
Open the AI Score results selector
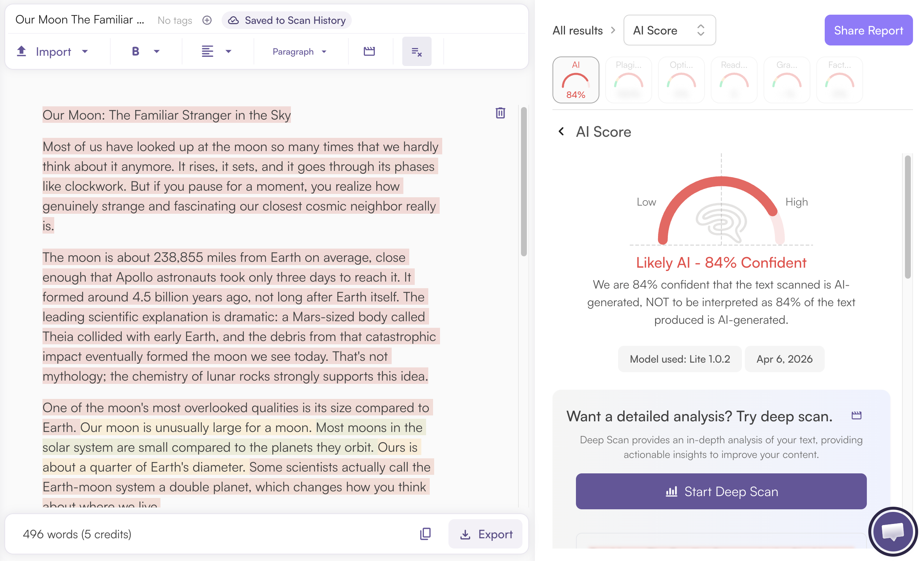(669, 30)
